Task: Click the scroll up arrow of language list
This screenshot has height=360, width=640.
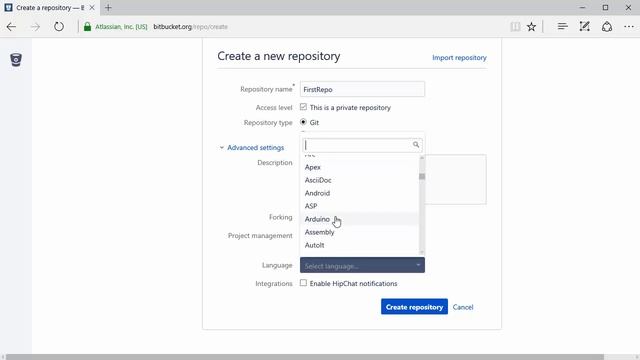Action: pos(422,158)
